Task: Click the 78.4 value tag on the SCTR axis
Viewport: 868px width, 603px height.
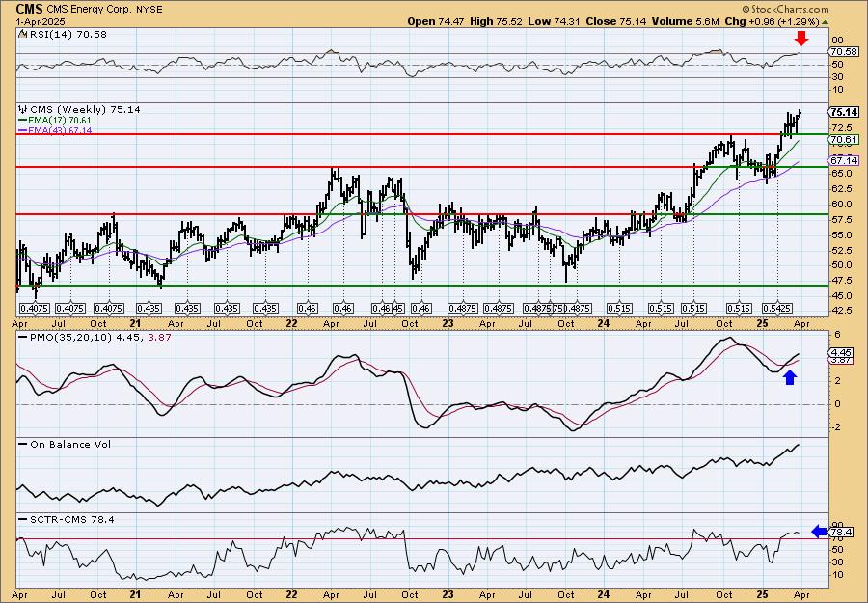Action: click(841, 533)
